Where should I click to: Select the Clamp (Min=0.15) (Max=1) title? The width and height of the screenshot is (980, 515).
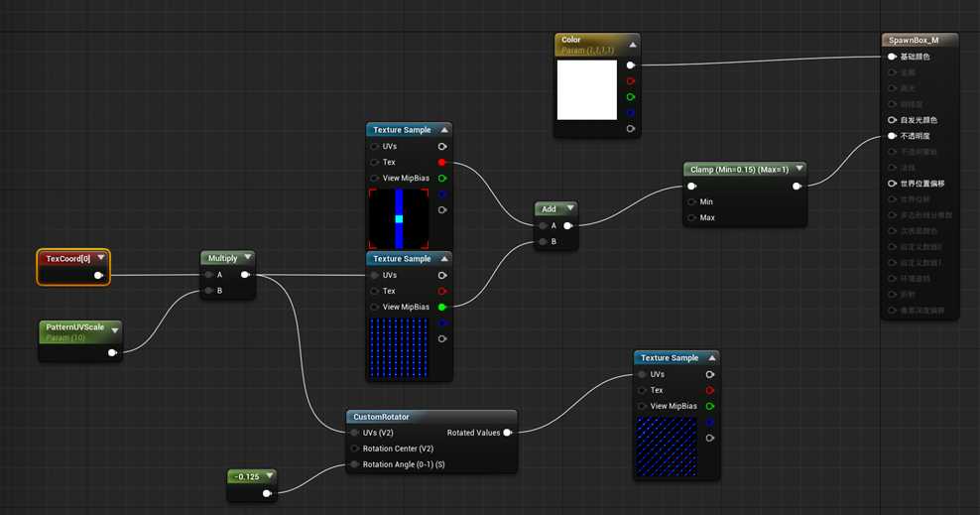739,170
